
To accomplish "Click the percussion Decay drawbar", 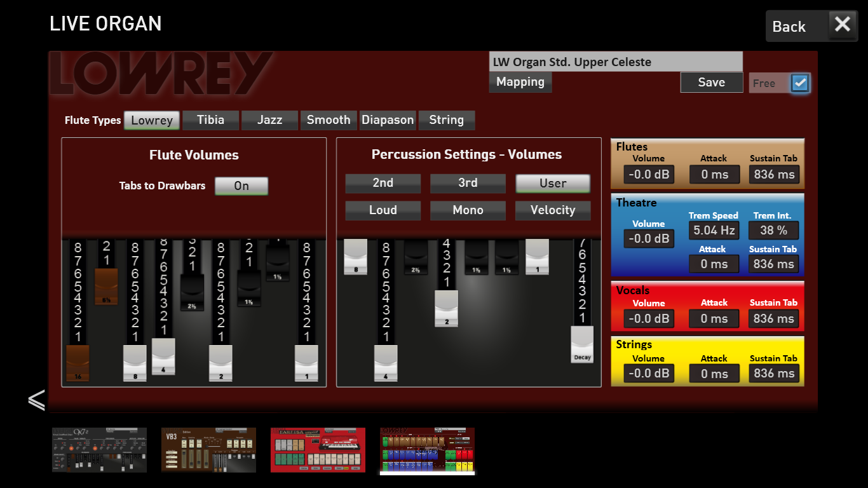I will pos(582,345).
